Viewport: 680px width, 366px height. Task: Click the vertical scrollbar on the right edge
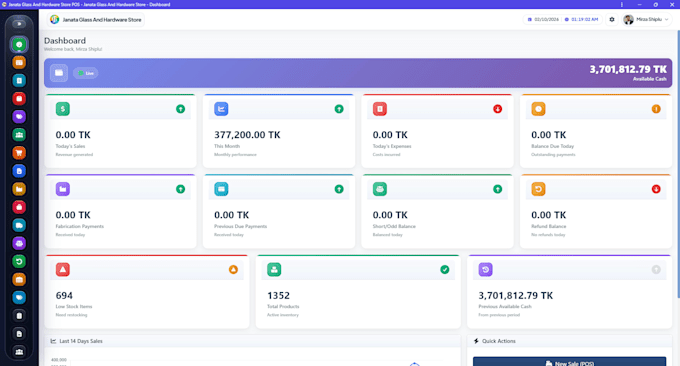[678, 164]
